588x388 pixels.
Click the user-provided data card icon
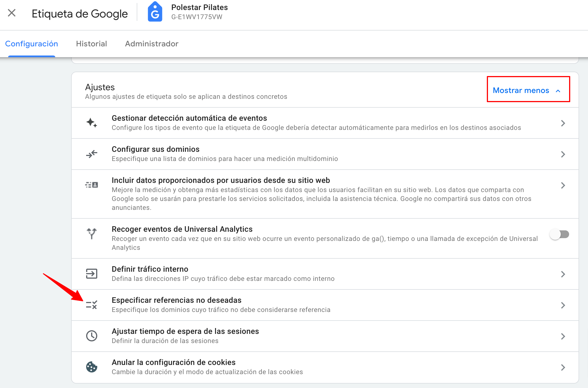91,185
